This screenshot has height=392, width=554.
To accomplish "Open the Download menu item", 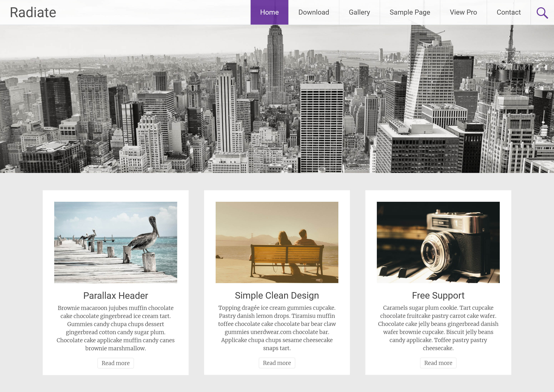I will point(313,12).
